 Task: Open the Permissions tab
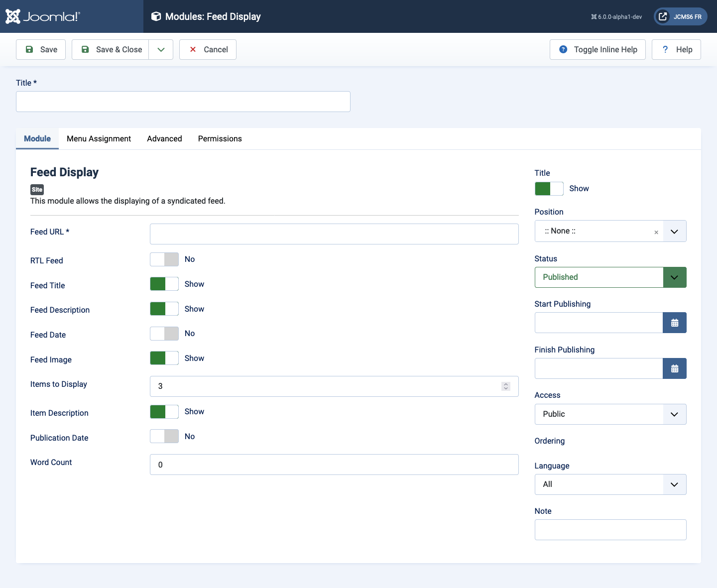click(220, 138)
